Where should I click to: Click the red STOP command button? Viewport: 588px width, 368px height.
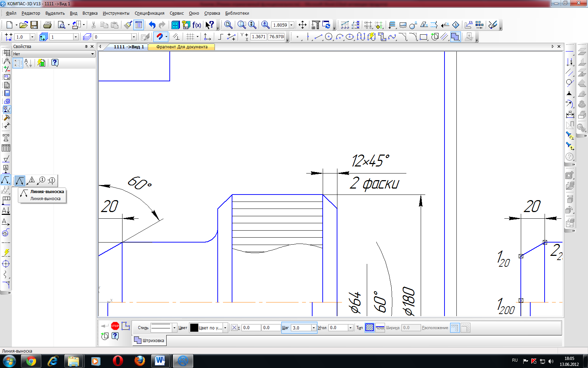tap(115, 326)
